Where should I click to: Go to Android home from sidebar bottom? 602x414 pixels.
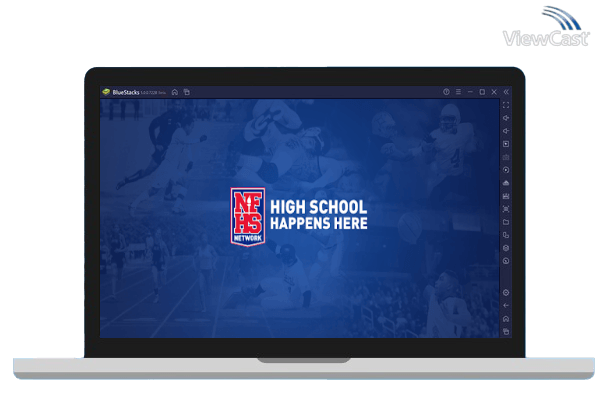[x=506, y=319]
